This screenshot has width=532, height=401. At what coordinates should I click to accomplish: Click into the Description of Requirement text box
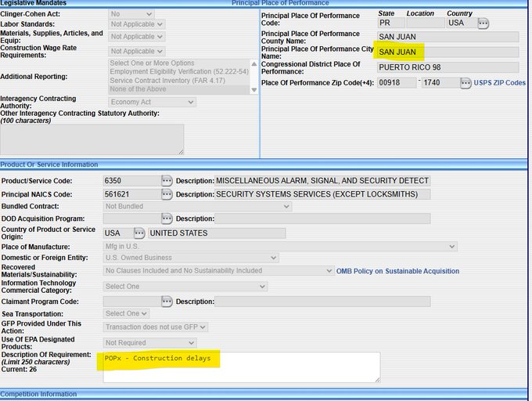(241, 367)
